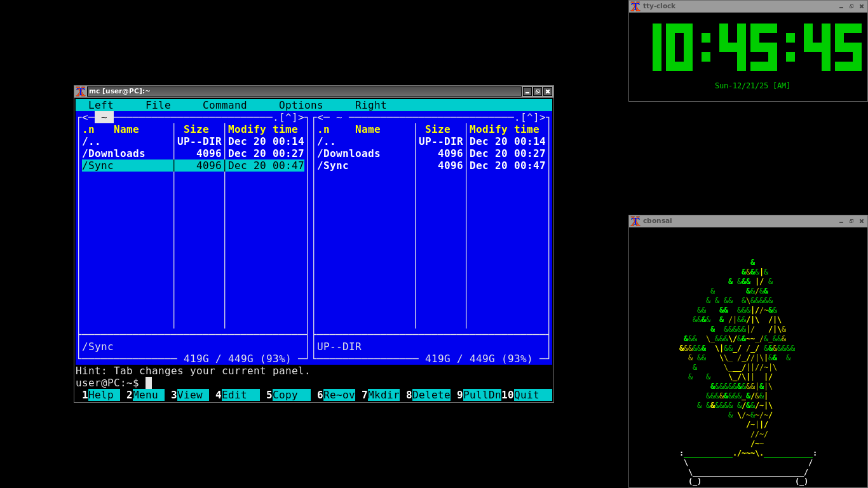Click the 9 PullDn function key button
The height and width of the screenshot is (488, 868).
pos(479,395)
